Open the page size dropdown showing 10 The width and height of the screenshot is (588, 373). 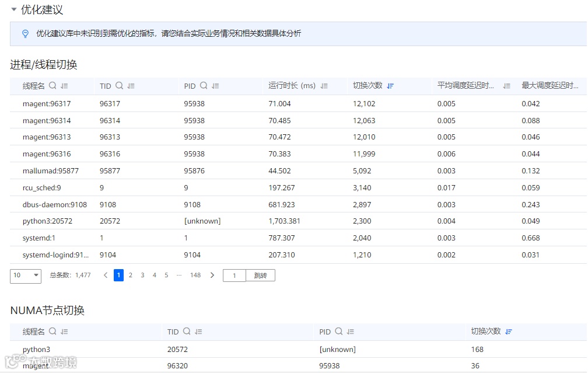coord(26,276)
